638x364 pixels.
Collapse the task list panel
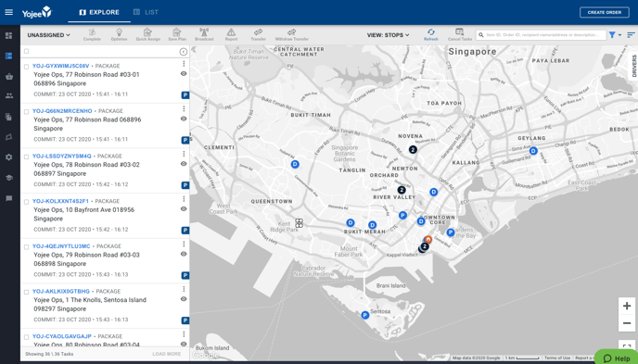(183, 52)
